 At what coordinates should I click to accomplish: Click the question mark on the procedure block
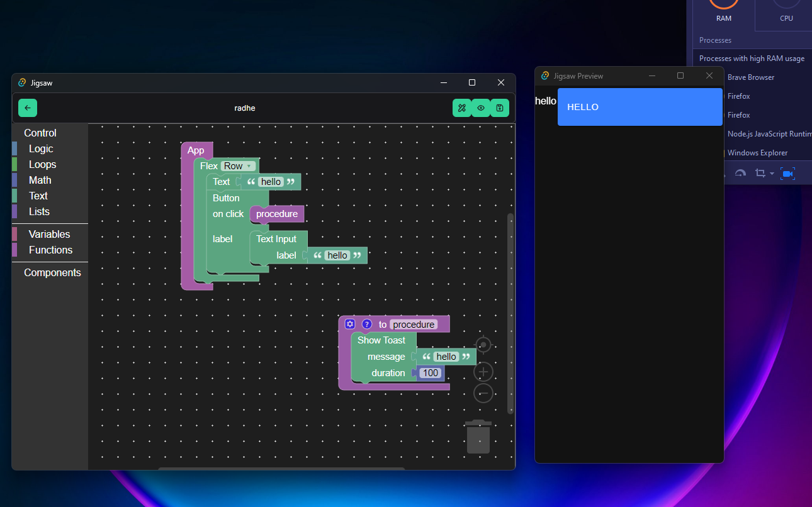(x=367, y=325)
